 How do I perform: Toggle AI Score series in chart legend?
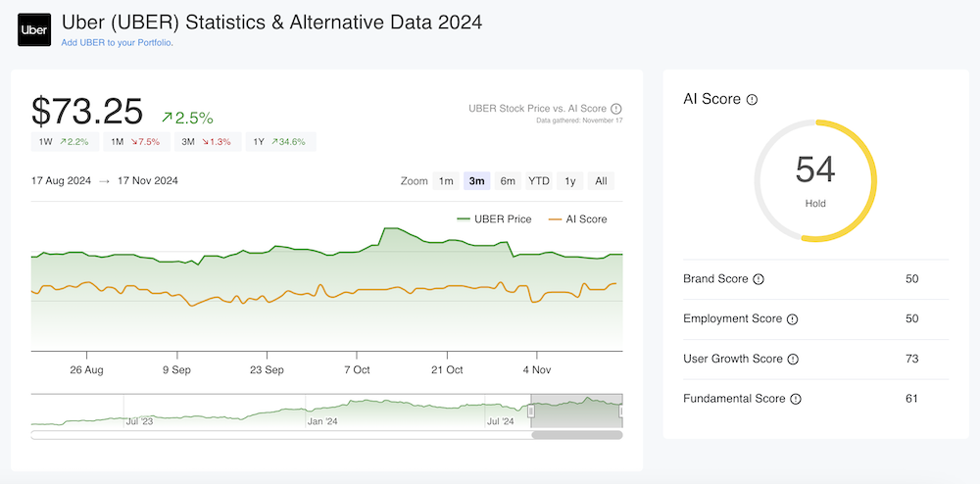pos(578,219)
